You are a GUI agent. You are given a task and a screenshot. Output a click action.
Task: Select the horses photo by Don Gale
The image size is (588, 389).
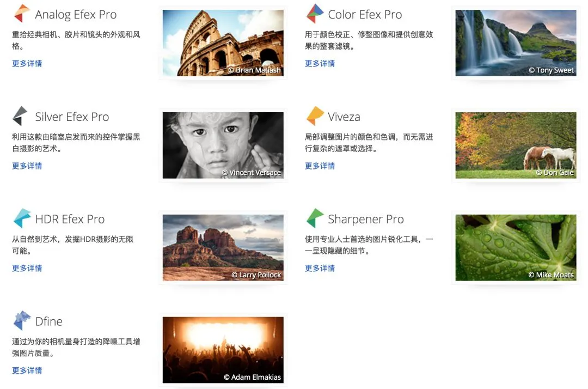[x=516, y=145]
